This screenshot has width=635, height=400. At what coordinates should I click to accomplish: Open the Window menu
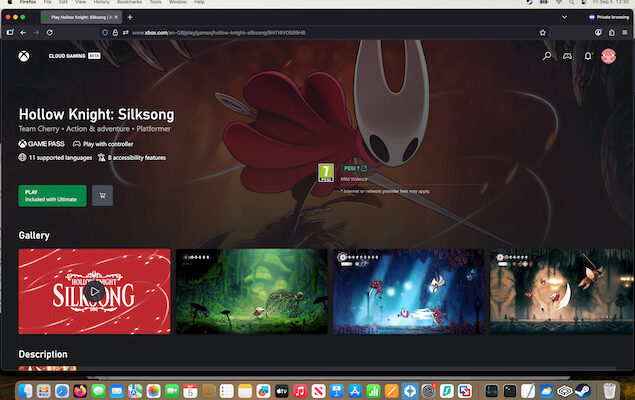point(178,2)
